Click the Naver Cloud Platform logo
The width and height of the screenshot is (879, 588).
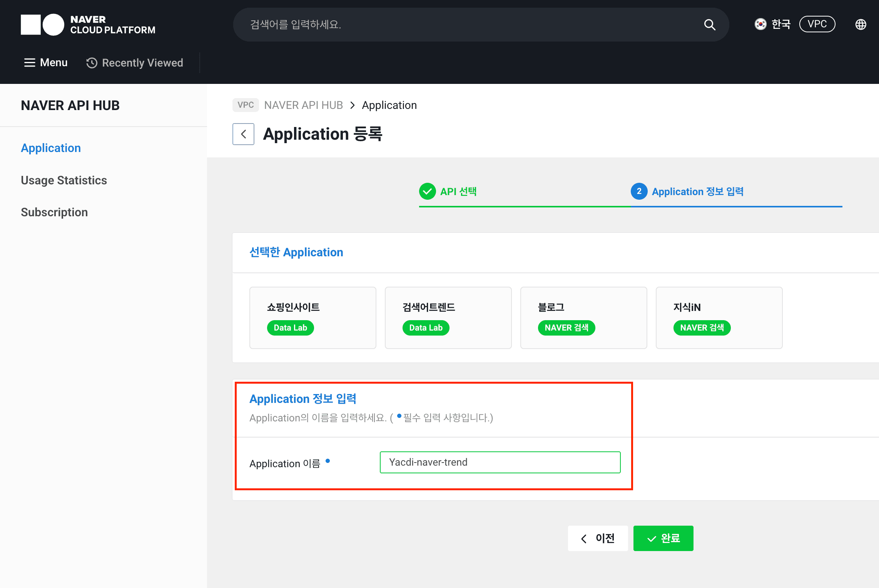88,25
